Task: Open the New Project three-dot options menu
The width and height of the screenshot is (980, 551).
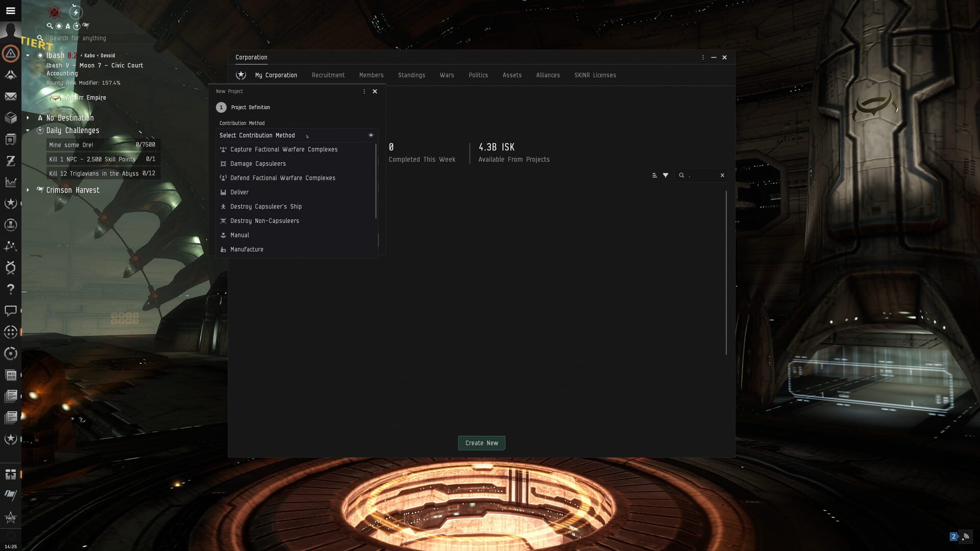Action: coord(364,91)
